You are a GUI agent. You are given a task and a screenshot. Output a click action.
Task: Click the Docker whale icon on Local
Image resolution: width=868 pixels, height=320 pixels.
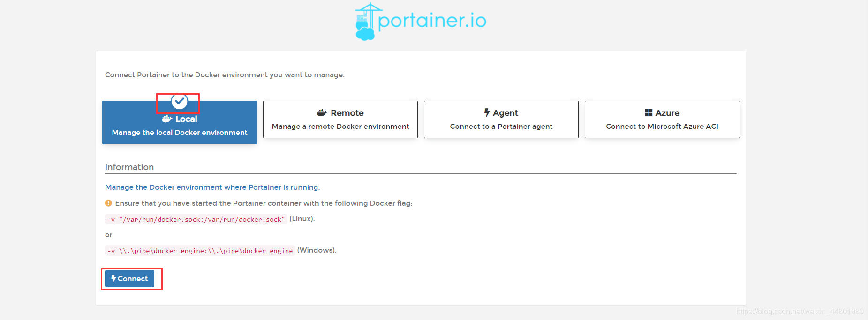(167, 119)
